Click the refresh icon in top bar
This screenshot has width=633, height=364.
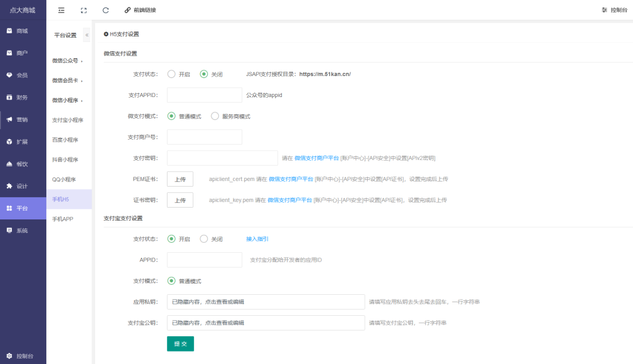coord(106,11)
